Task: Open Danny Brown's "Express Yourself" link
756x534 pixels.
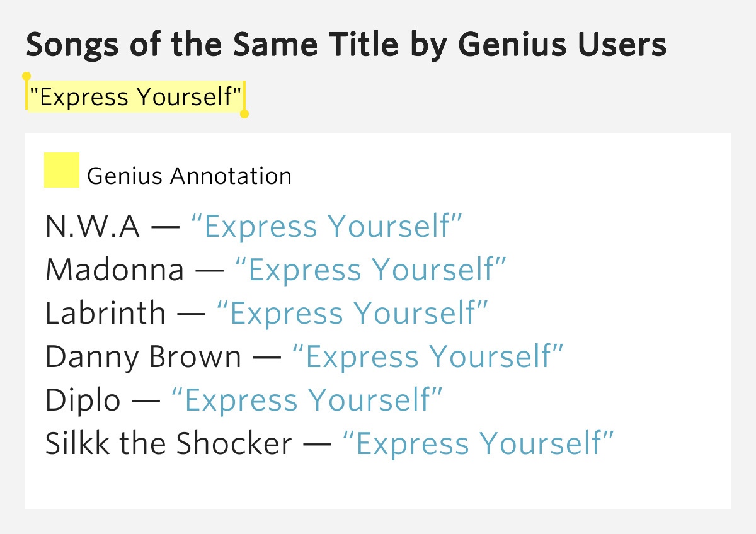Action: (427, 357)
